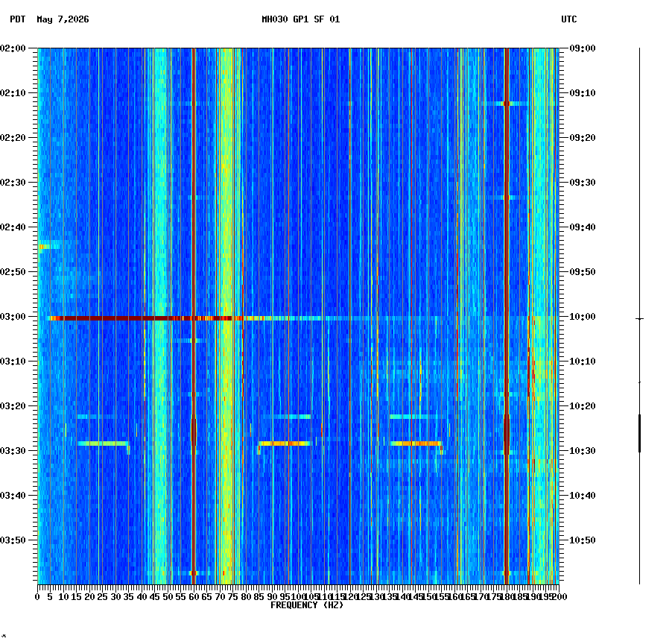Click the 03:50 left-axis label
The width and height of the screenshot is (672, 644).
[13, 540]
